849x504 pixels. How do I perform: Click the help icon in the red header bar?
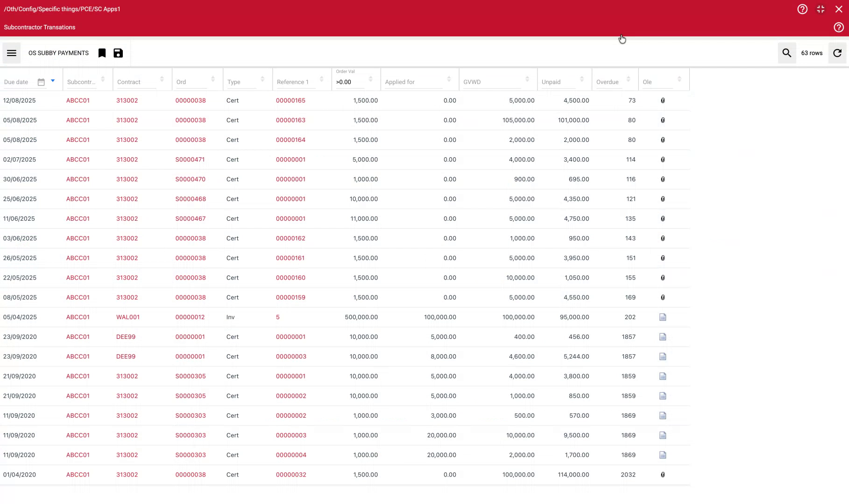click(x=802, y=9)
